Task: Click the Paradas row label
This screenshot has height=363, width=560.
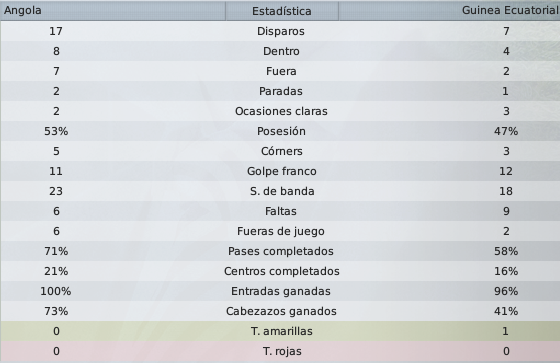Action: (281, 91)
